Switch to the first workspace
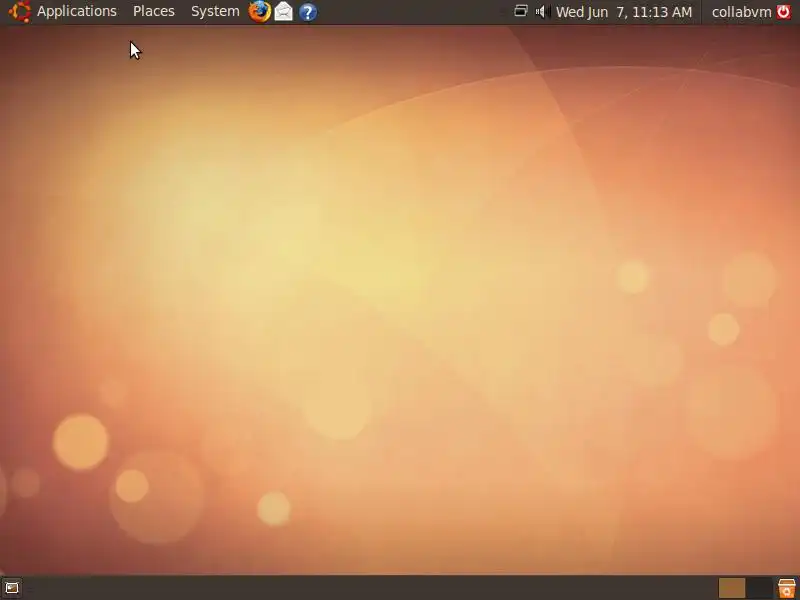Viewport: 800px width, 600px height. [x=732, y=588]
